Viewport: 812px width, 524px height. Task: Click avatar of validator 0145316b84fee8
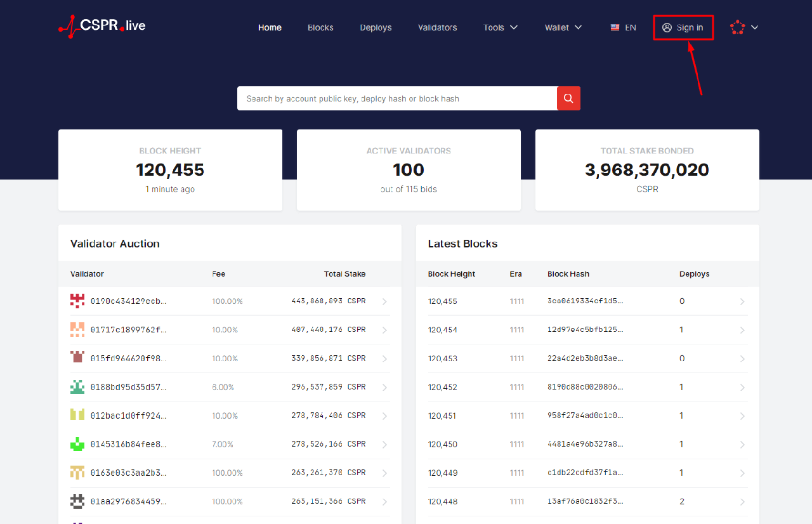tap(77, 444)
